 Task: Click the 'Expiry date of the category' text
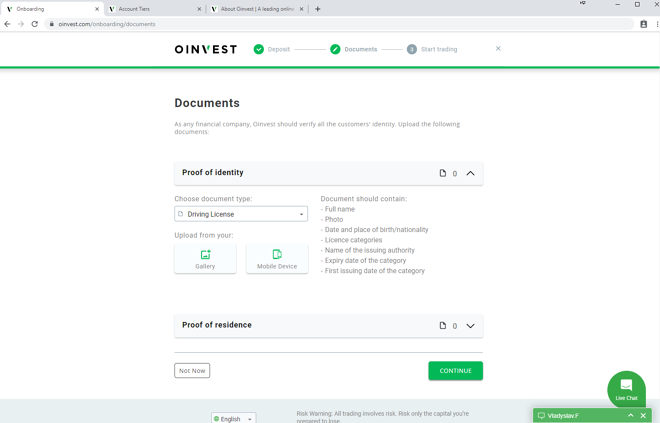point(365,261)
